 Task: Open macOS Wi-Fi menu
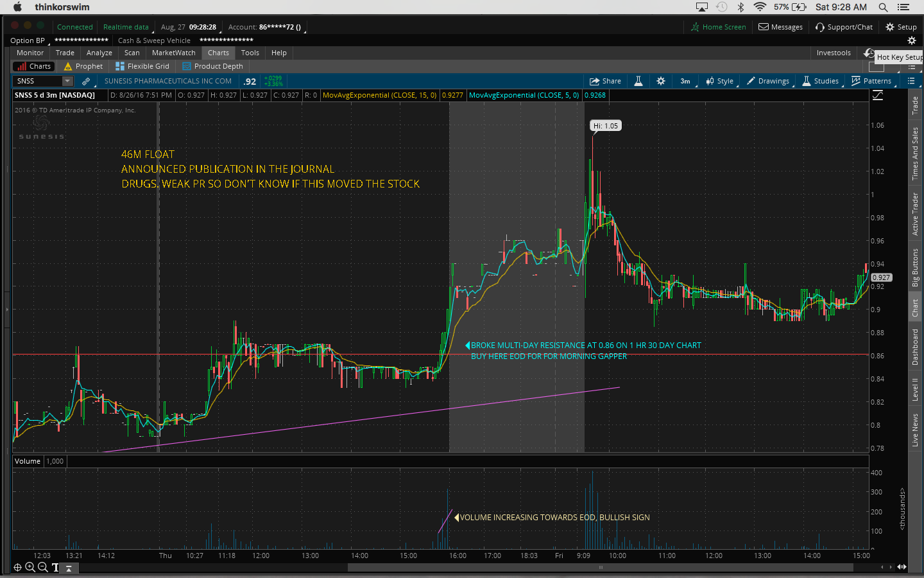(760, 7)
